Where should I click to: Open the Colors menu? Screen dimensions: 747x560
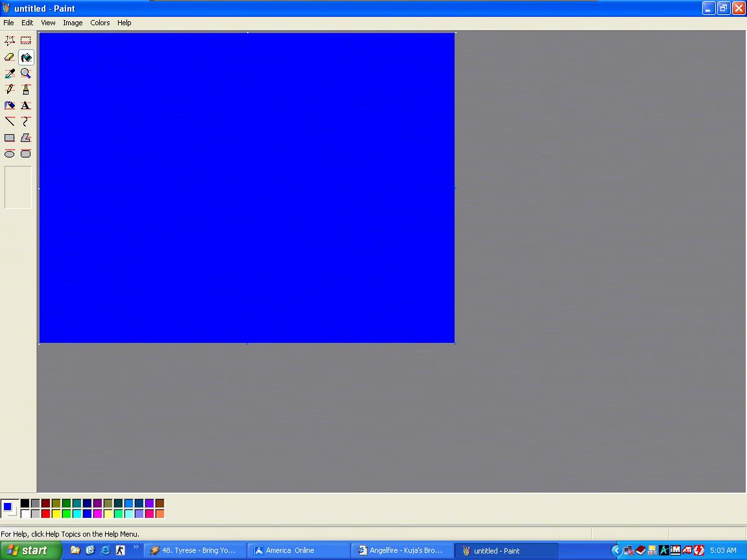(100, 23)
